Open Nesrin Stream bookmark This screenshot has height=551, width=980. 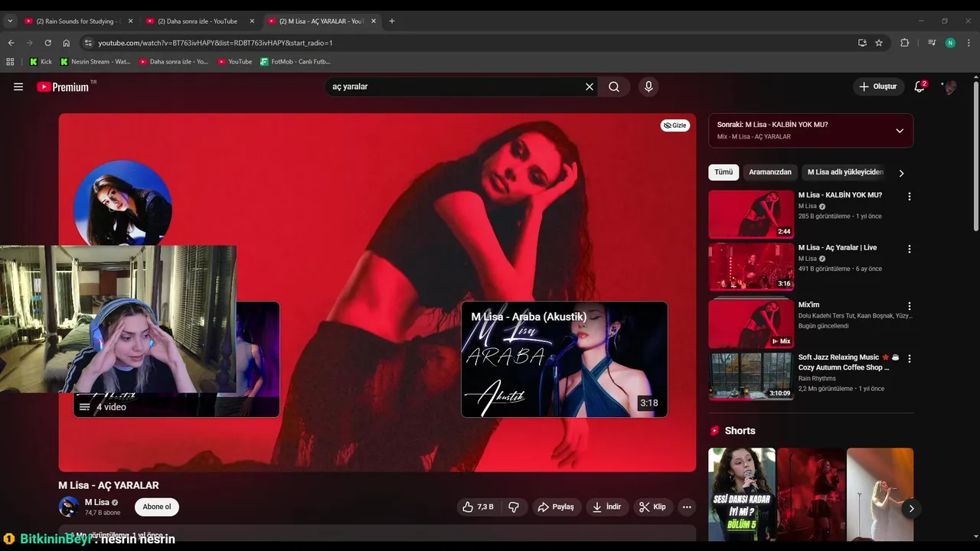pos(96,61)
